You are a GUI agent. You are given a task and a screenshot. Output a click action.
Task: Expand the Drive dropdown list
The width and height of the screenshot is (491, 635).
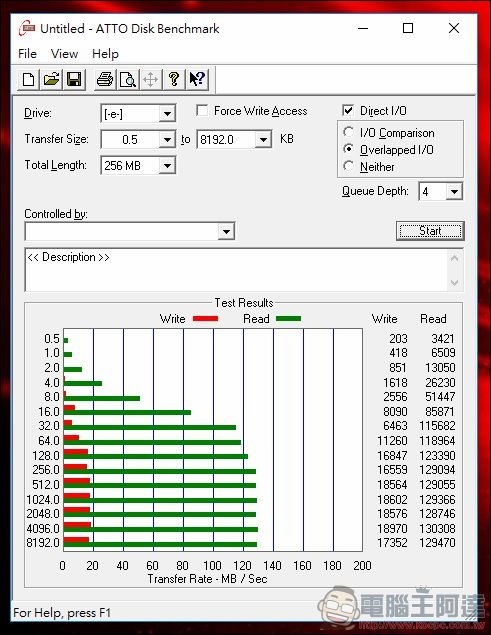coord(167,114)
